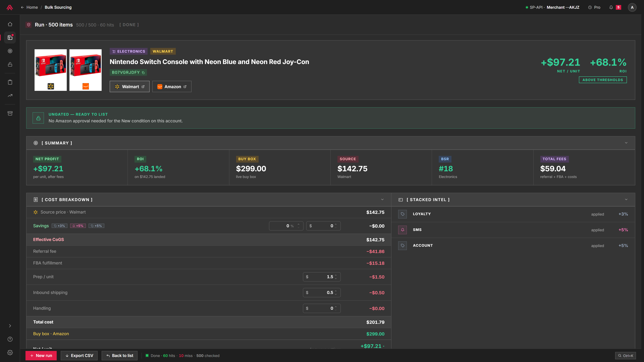Collapse the Summary section
The image size is (644, 362).
(626, 143)
